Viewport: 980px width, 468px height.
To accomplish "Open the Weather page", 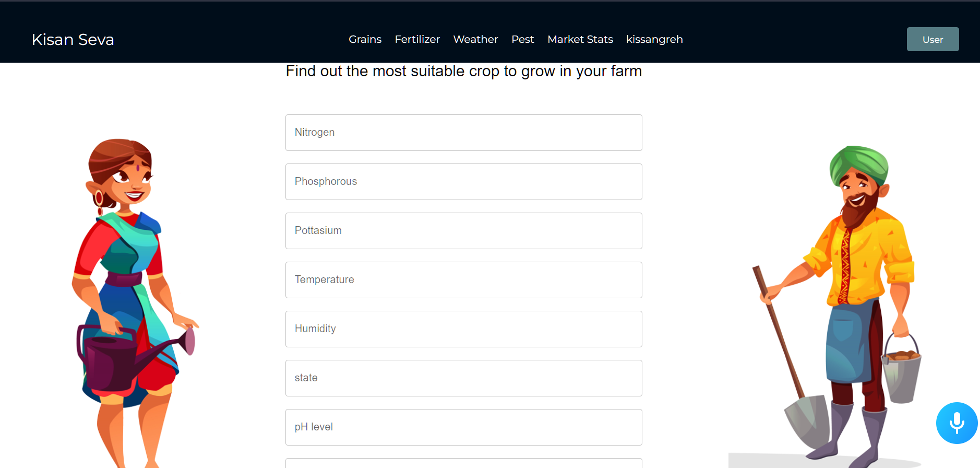I will click(475, 39).
